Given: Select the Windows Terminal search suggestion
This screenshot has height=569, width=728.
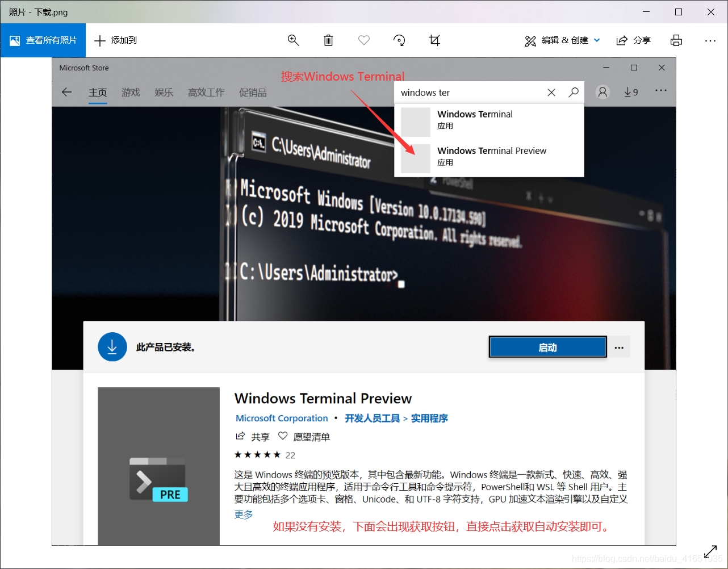Looking at the screenshot, I should pyautogui.click(x=489, y=121).
